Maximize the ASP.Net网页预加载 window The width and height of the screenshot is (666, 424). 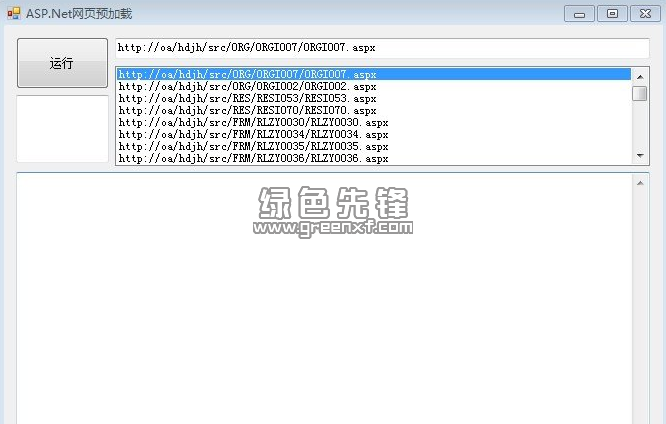pyautogui.click(x=612, y=14)
